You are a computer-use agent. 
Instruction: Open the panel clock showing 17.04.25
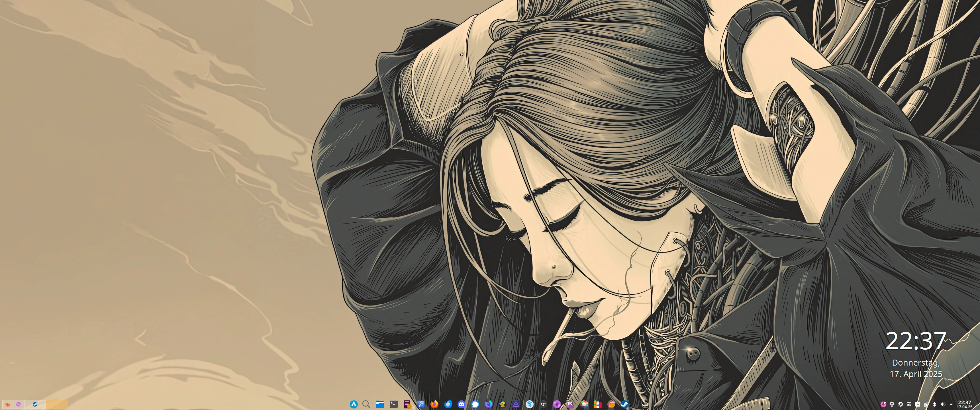pos(964,405)
